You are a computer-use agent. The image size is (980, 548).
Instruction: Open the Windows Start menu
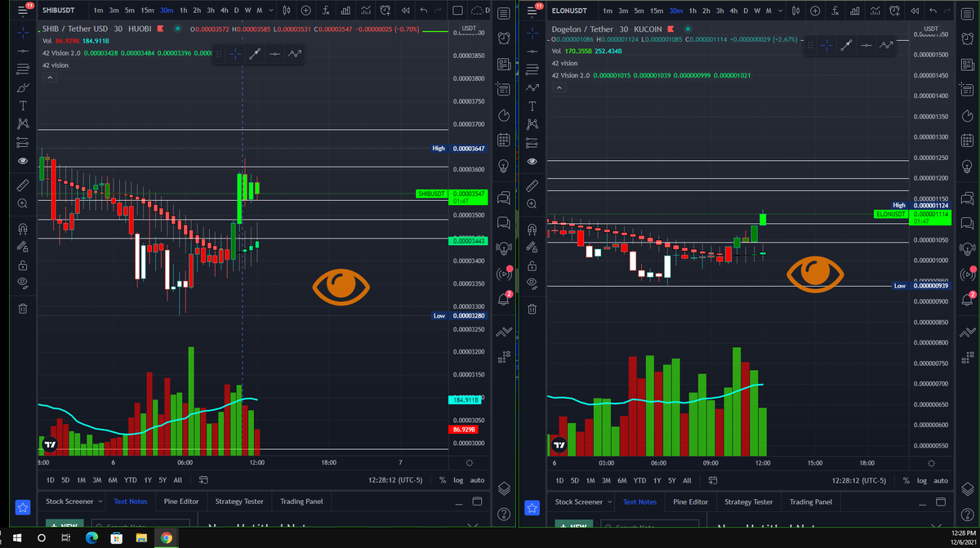(16, 538)
